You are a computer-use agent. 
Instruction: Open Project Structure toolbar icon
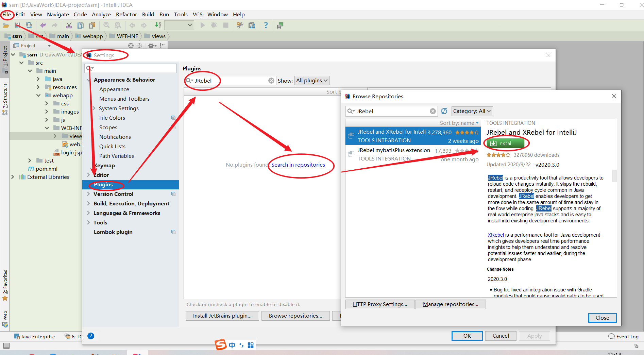(252, 25)
